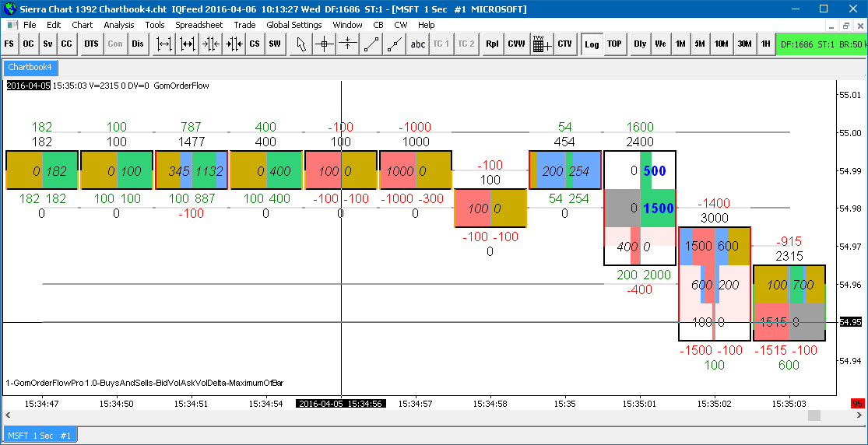Click the CC toolbar button
868x445 pixels.
[66, 44]
